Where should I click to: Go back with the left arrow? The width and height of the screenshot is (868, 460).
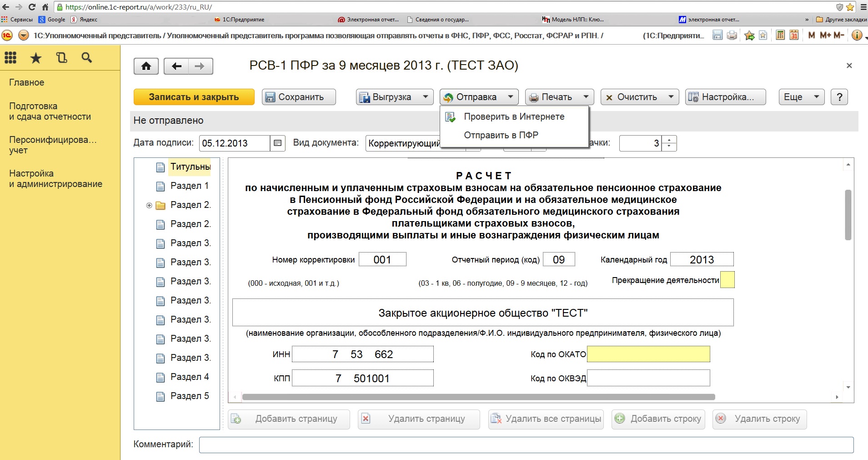pyautogui.click(x=176, y=66)
